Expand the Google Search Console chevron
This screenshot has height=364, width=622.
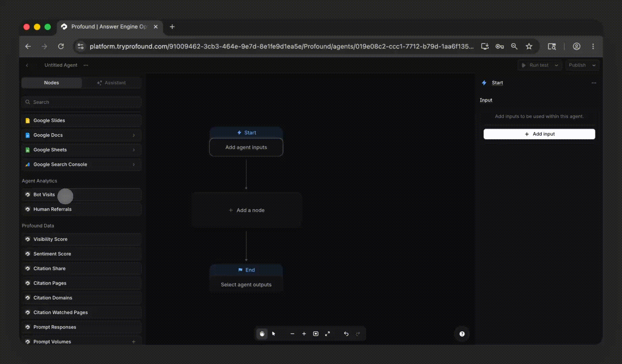134,164
